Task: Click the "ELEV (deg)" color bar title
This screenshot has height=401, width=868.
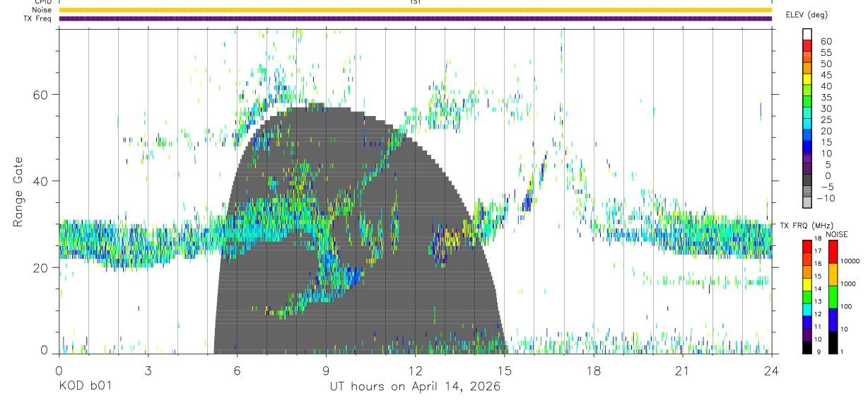Action: 807,14
